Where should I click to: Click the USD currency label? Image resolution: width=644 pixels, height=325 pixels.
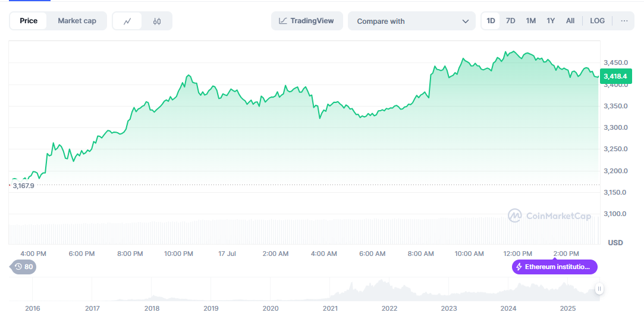(x=615, y=242)
